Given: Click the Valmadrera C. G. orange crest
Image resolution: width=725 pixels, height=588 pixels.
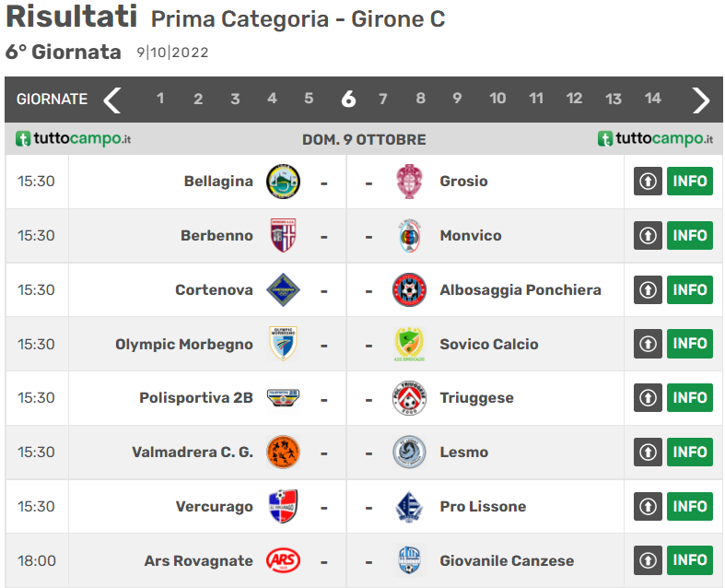Looking at the screenshot, I should click(x=282, y=453).
